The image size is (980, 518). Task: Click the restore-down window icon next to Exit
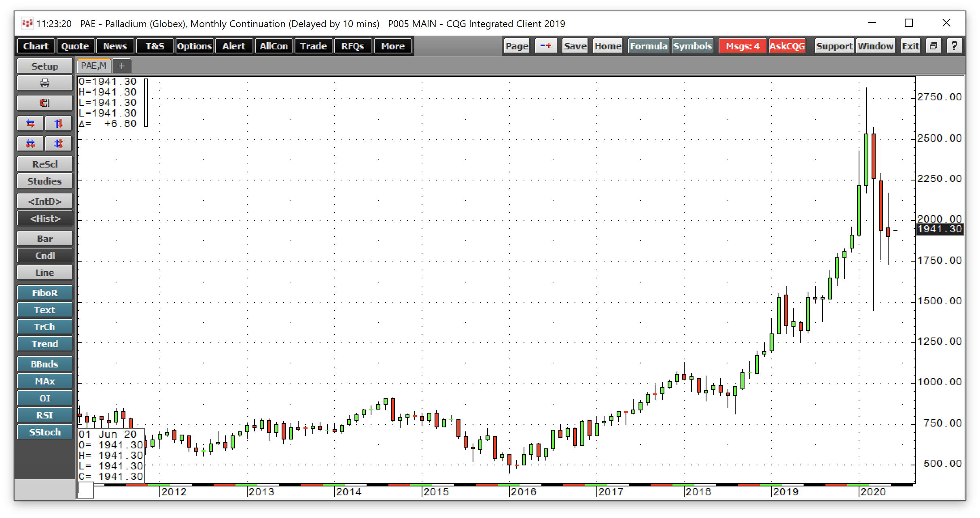tap(933, 46)
